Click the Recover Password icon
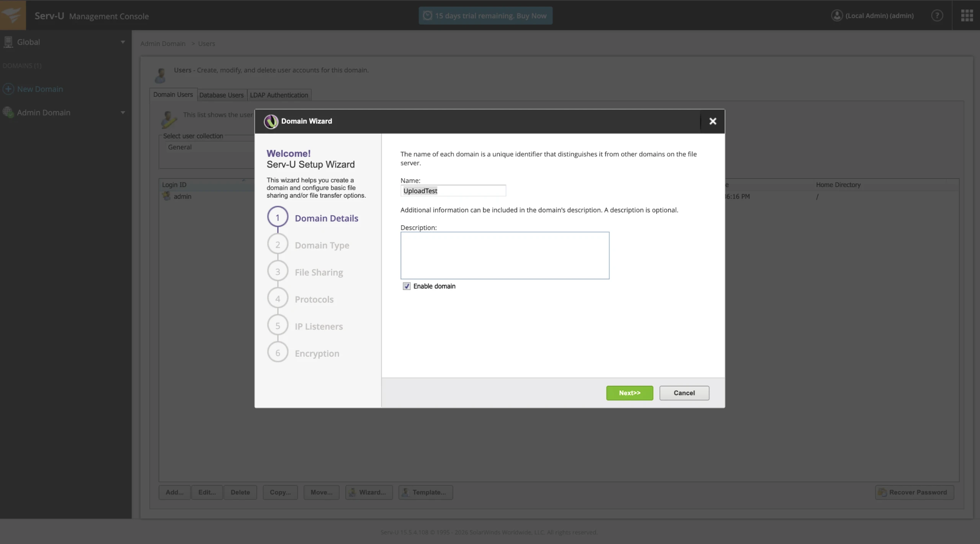 click(882, 492)
